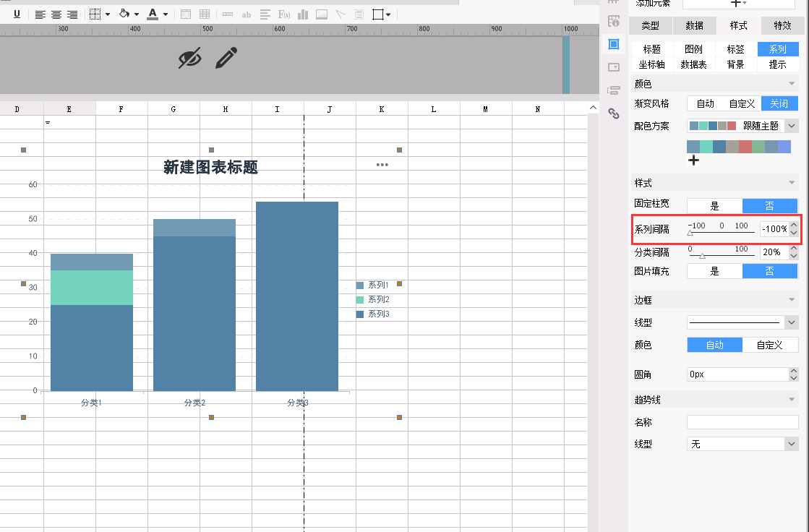Click the chart's three-dots more options
This screenshot has height=532, width=809.
[382, 165]
